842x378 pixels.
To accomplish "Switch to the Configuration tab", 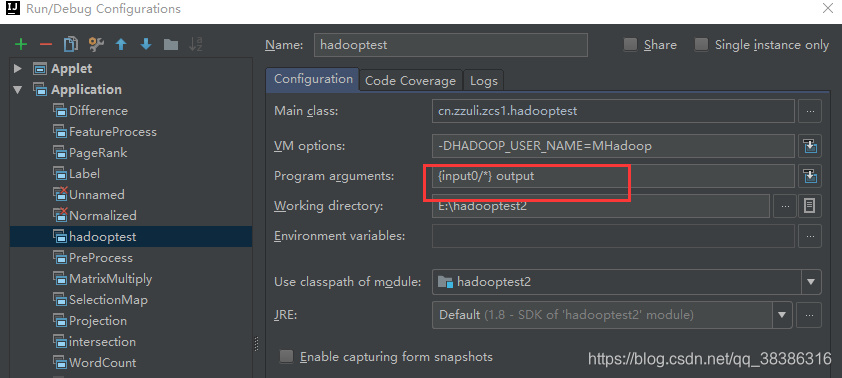I will [313, 79].
